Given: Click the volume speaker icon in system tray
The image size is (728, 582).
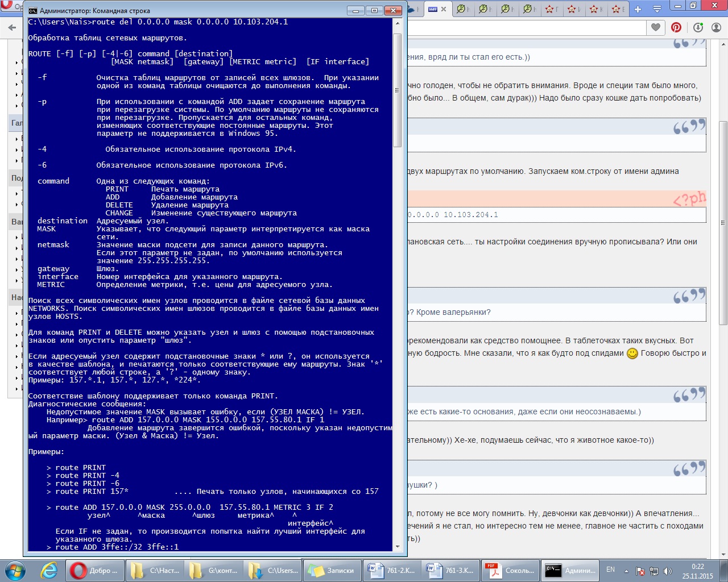Looking at the screenshot, I should [x=668, y=571].
